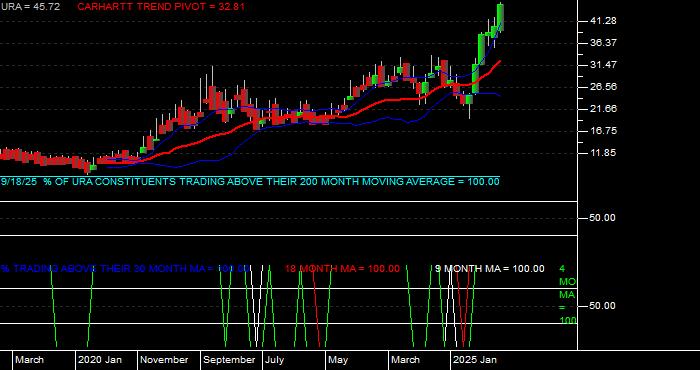Select the % trading above 30 month MA label
Screen dimensions: 700x370
(x=125, y=269)
